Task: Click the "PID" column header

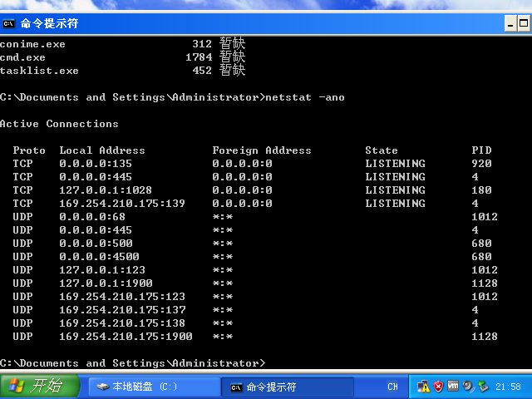Action: 481,150
